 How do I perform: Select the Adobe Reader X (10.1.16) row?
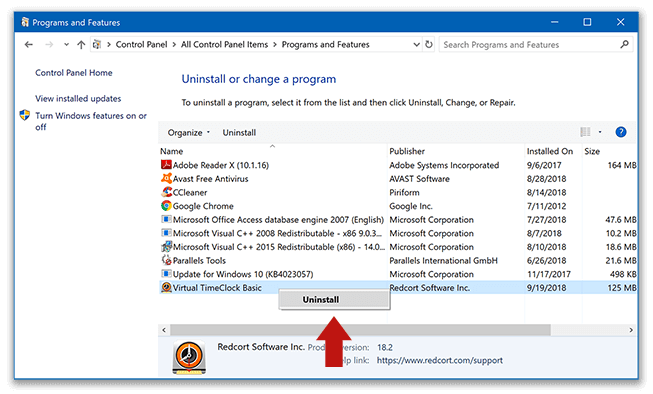pyautogui.click(x=398, y=165)
